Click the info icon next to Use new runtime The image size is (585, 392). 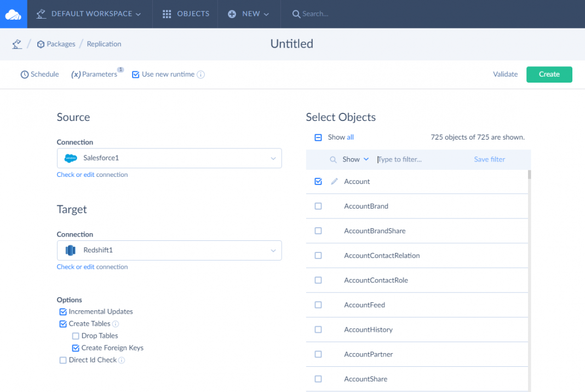pos(201,74)
